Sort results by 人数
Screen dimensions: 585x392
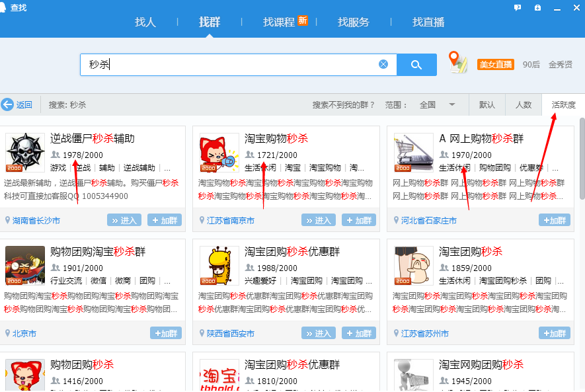(x=524, y=105)
